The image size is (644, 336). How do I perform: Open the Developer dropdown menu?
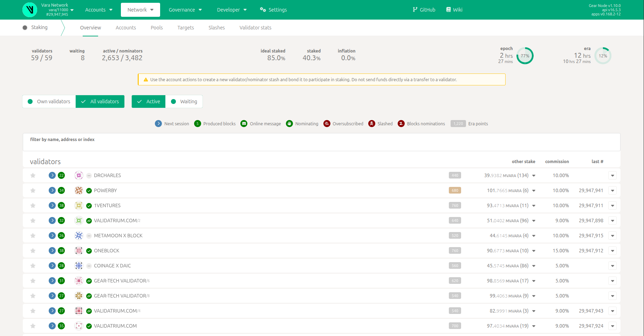click(x=232, y=10)
